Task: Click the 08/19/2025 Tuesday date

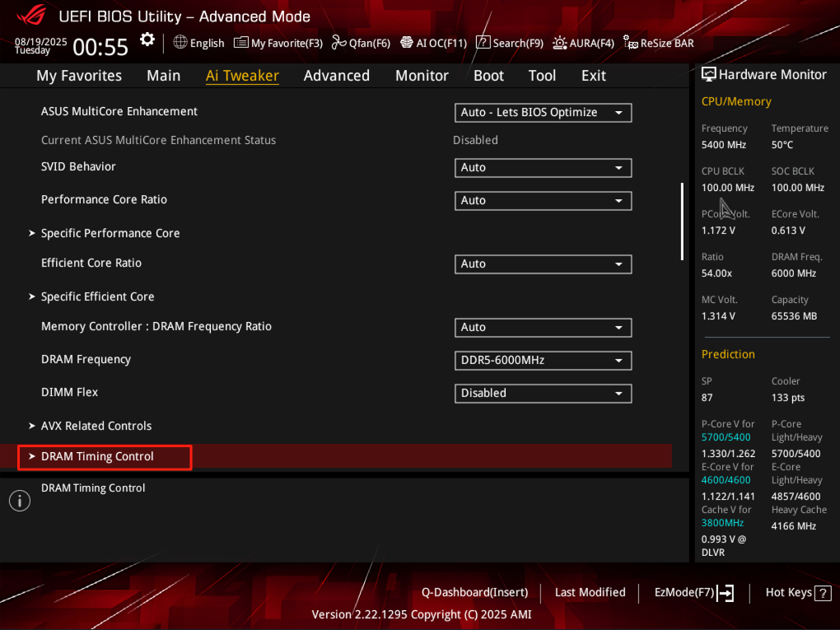Action: pos(40,45)
